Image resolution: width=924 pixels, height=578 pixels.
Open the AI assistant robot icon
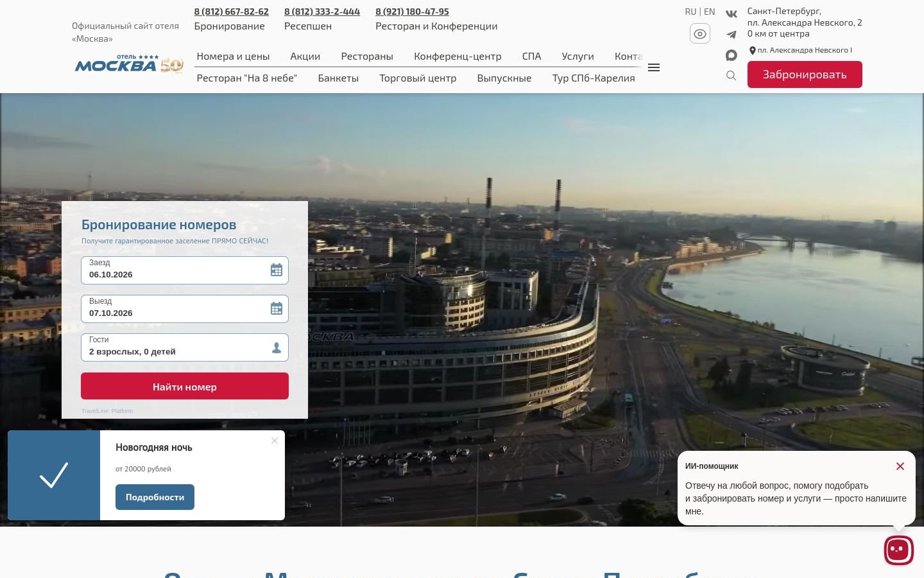click(x=898, y=550)
